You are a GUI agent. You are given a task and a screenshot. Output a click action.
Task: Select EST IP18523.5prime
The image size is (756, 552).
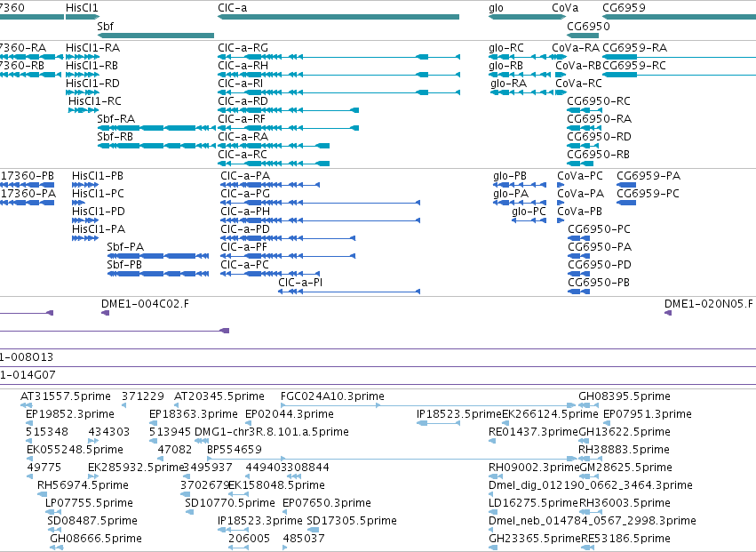point(459,414)
